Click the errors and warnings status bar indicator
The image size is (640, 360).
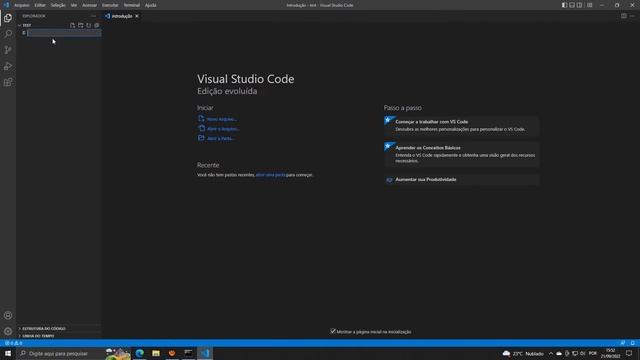tap(13, 343)
